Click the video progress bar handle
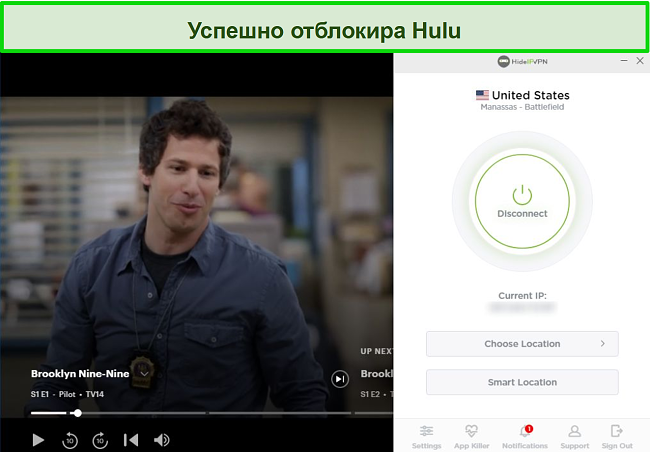The width and height of the screenshot is (650, 452). 77,413
